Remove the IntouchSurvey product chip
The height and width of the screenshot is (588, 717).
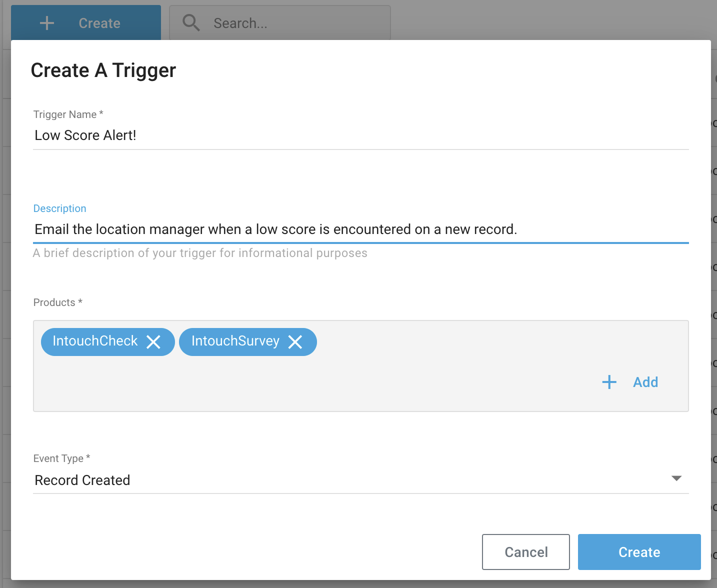click(295, 342)
